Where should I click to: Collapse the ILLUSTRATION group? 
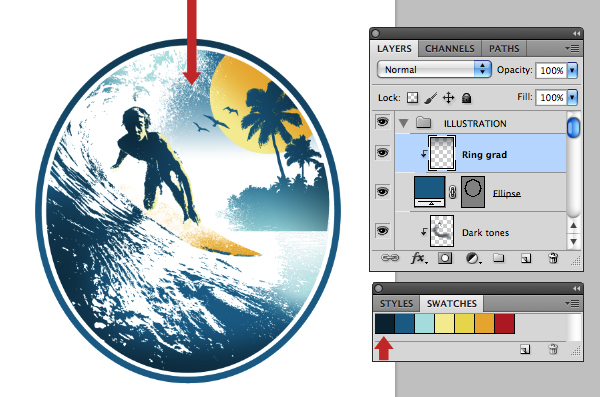coord(403,123)
